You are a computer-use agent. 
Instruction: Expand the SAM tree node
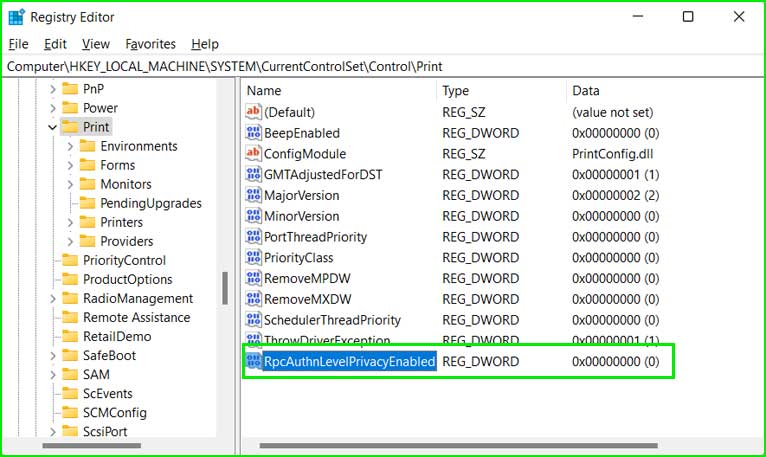[x=53, y=375]
